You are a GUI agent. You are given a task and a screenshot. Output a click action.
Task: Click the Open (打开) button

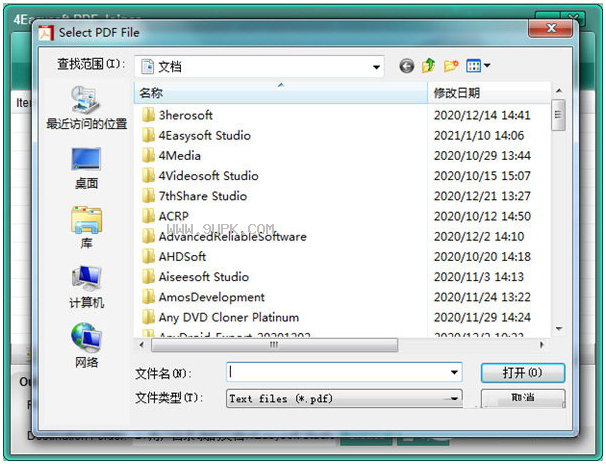(x=523, y=373)
